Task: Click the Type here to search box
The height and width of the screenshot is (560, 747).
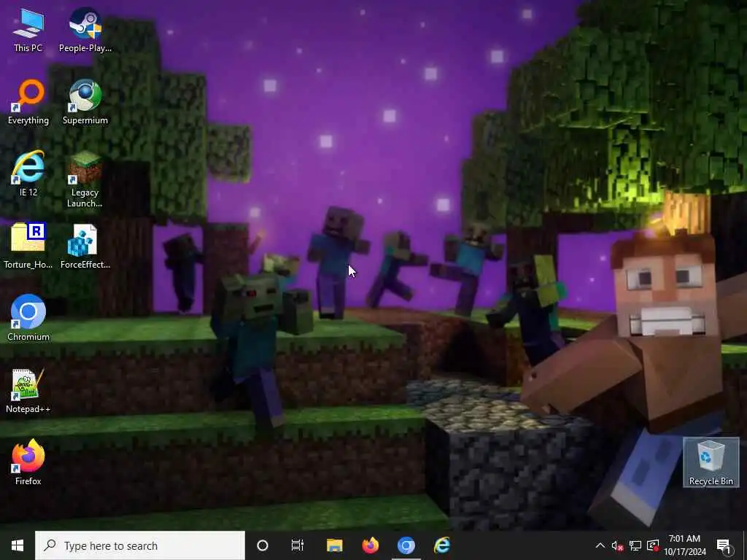Action: pyautogui.click(x=140, y=545)
